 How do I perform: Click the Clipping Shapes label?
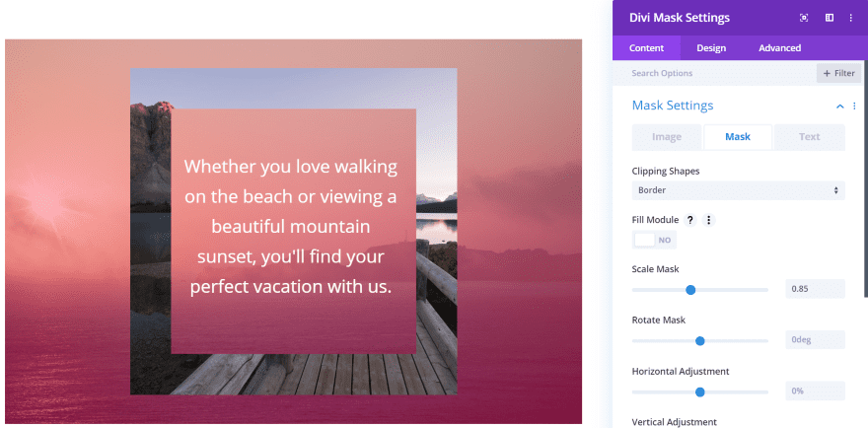pyautogui.click(x=666, y=171)
